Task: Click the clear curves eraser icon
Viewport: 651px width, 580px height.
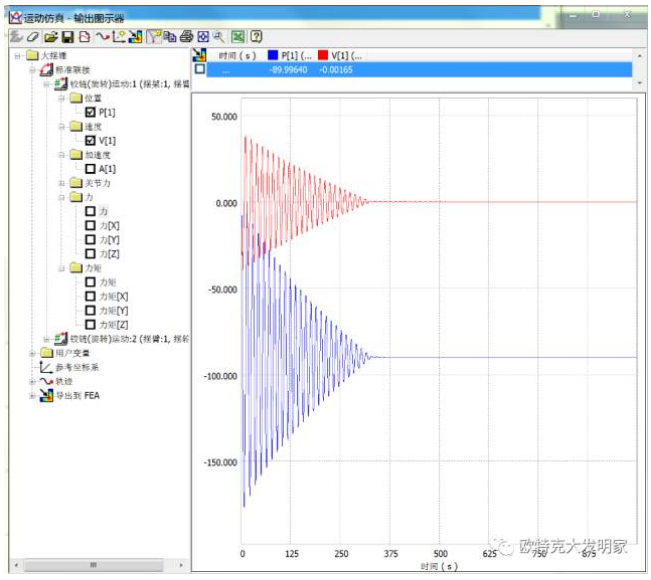Action: 32,37
